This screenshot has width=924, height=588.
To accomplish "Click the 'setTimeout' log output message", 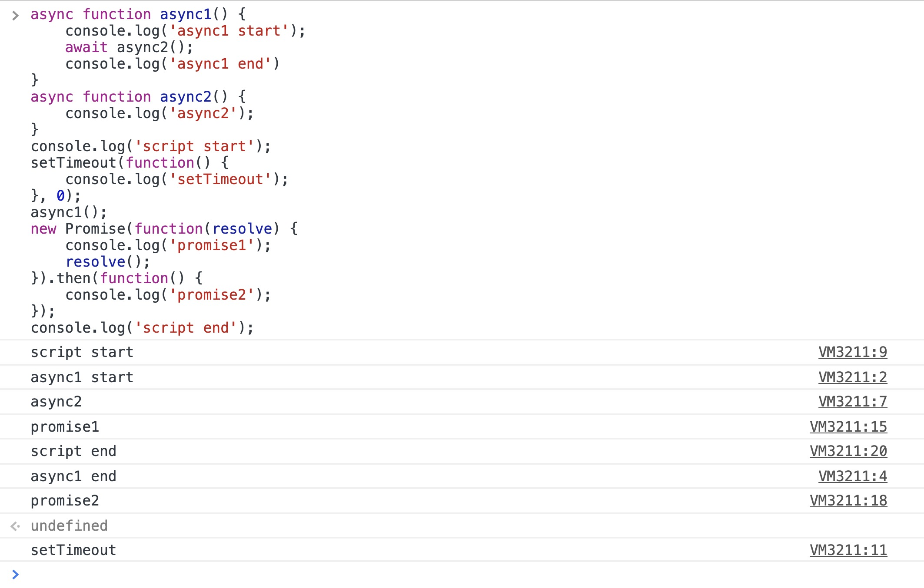I will [x=73, y=550].
